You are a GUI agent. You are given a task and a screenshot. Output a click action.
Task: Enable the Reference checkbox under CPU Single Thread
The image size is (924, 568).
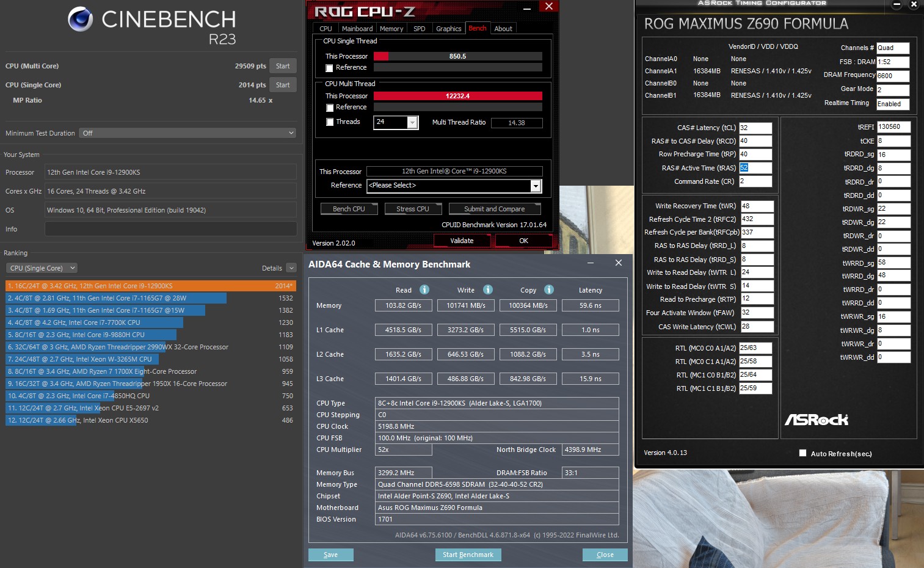330,68
